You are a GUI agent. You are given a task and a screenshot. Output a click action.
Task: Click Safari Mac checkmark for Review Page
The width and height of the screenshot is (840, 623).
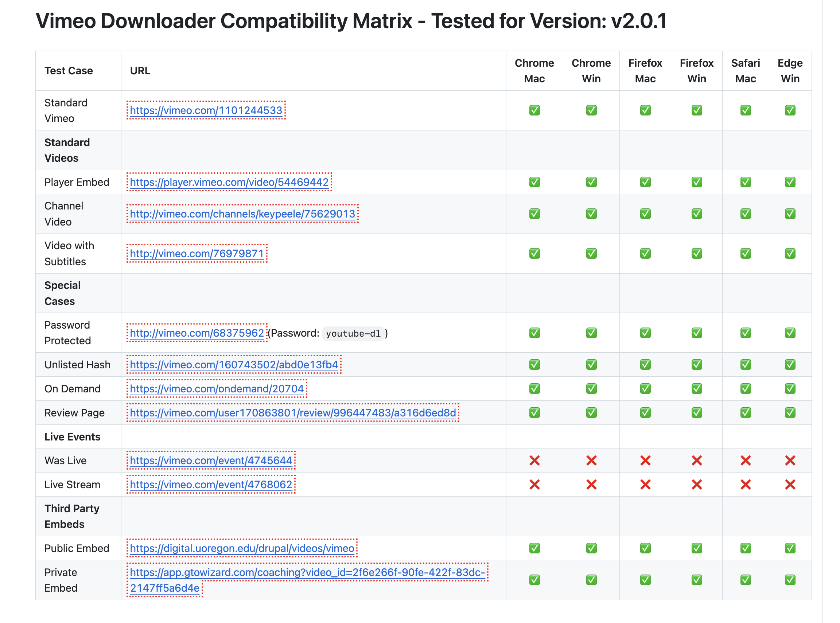[745, 413]
